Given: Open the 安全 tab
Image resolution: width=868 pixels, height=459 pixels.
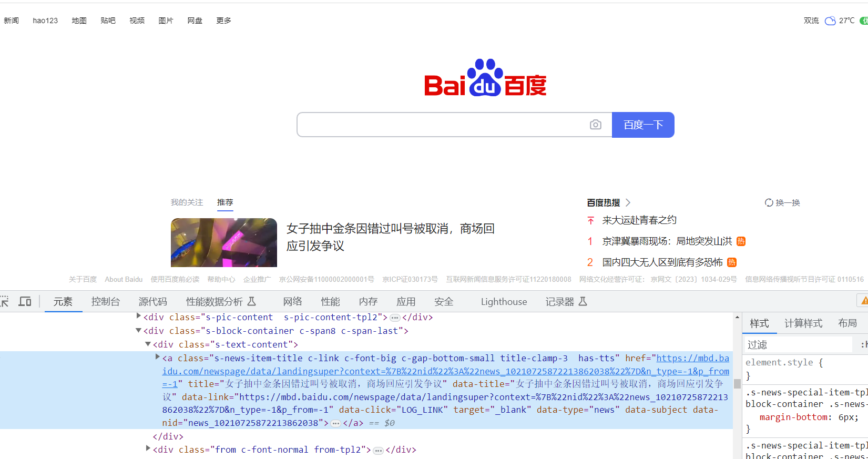Looking at the screenshot, I should 444,302.
